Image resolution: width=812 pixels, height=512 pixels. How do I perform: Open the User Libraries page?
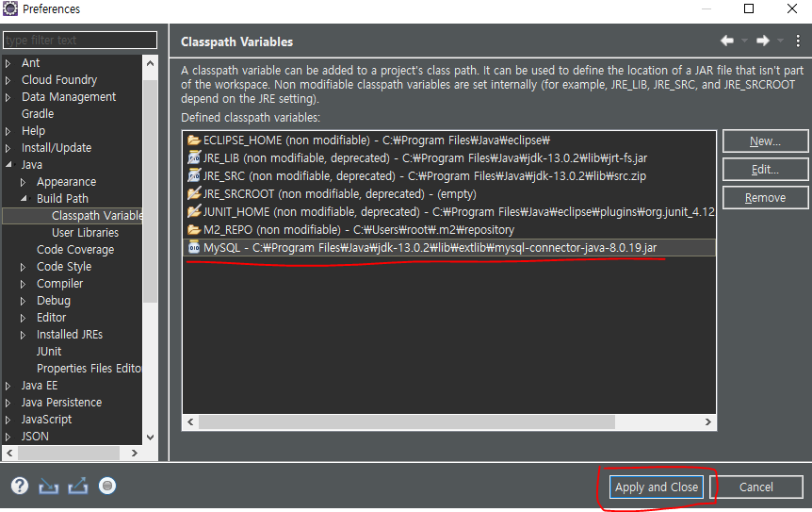86,233
